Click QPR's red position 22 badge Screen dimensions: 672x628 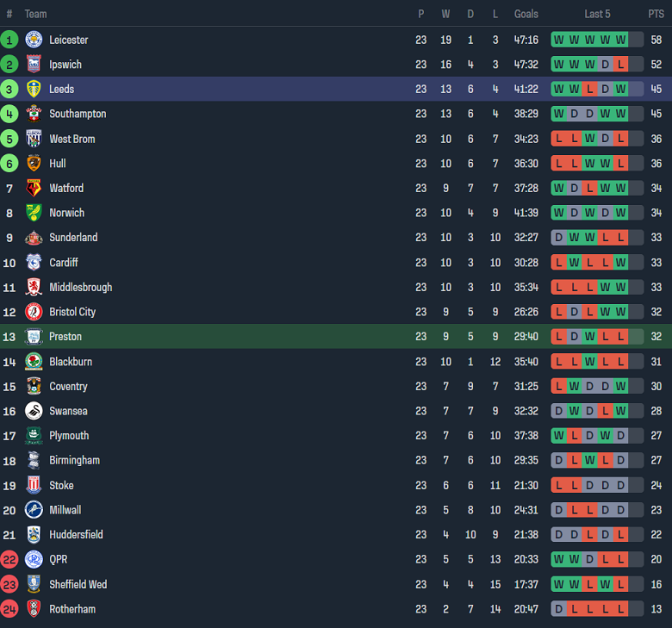coord(9,559)
